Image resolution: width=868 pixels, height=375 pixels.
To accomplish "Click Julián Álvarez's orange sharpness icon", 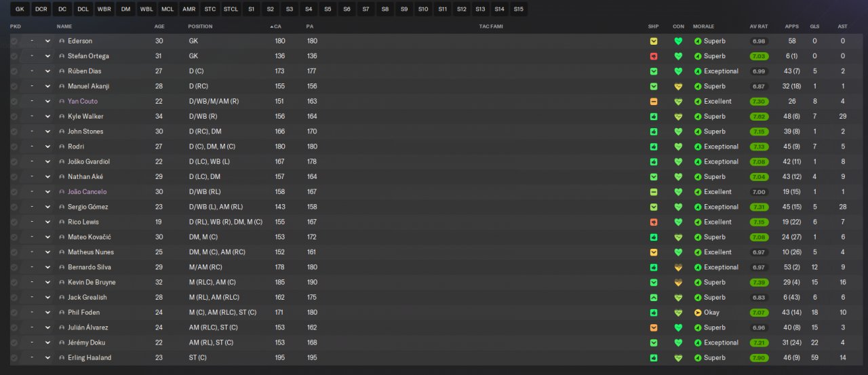I will point(654,328).
